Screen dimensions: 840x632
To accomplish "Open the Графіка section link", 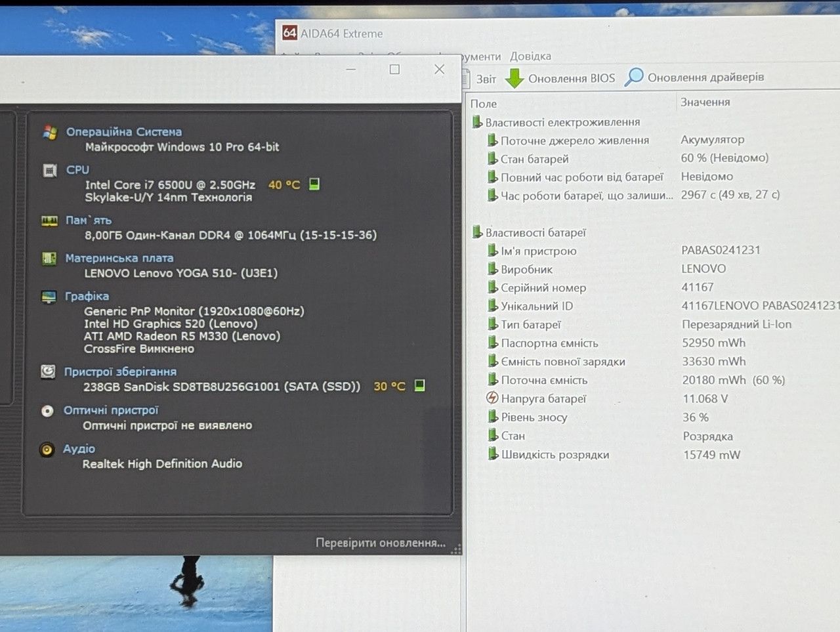I will click(x=87, y=296).
